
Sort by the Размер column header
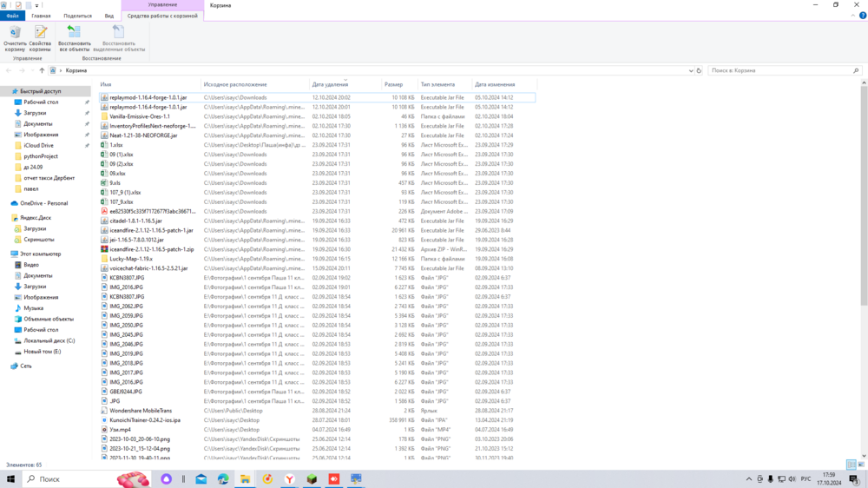pos(399,85)
